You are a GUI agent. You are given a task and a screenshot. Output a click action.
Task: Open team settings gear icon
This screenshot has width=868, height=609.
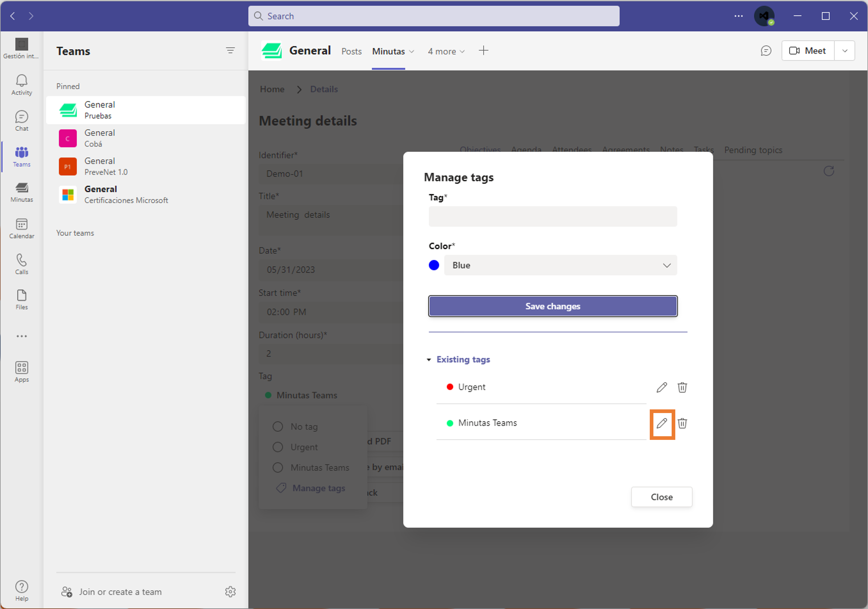pyautogui.click(x=230, y=592)
